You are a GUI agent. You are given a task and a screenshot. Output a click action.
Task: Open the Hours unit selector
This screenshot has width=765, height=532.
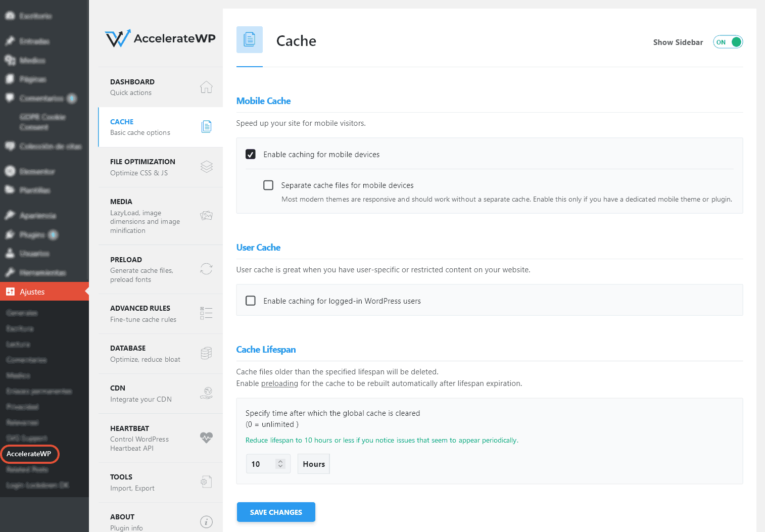tap(313, 463)
